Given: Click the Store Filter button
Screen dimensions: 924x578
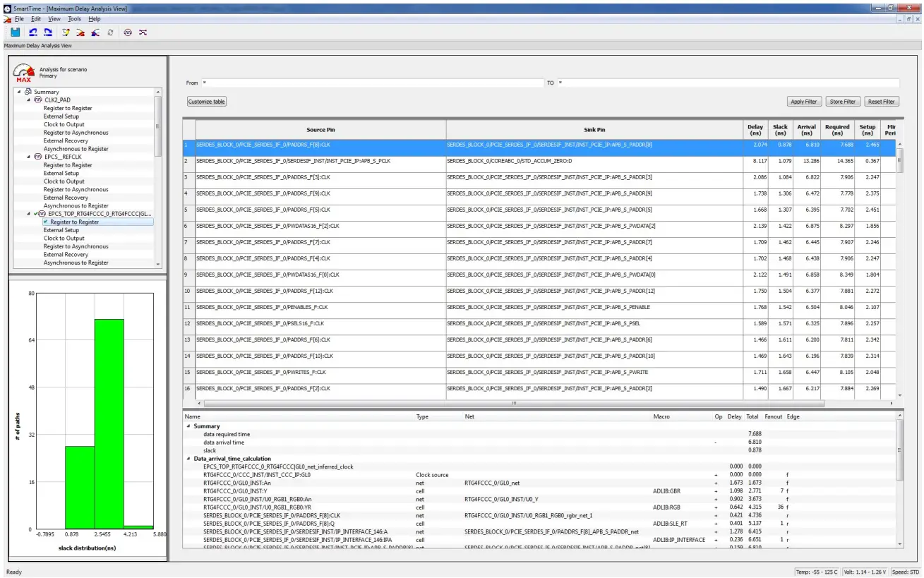Looking at the screenshot, I should tap(843, 102).
